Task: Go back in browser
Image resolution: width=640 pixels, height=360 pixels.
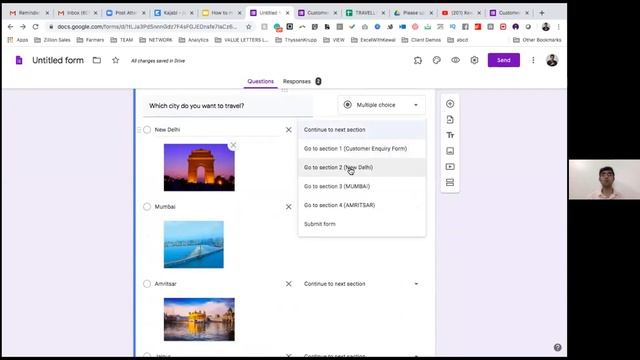Action: point(11,27)
